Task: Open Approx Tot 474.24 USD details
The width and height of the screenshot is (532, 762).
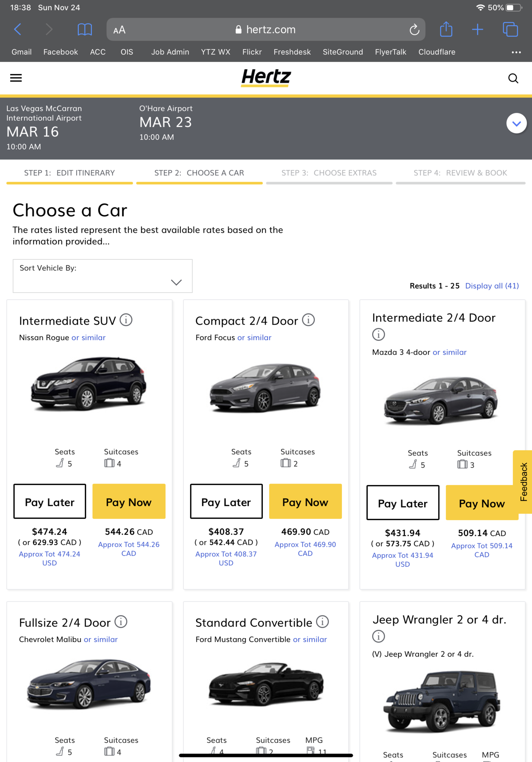Action: pos(50,559)
